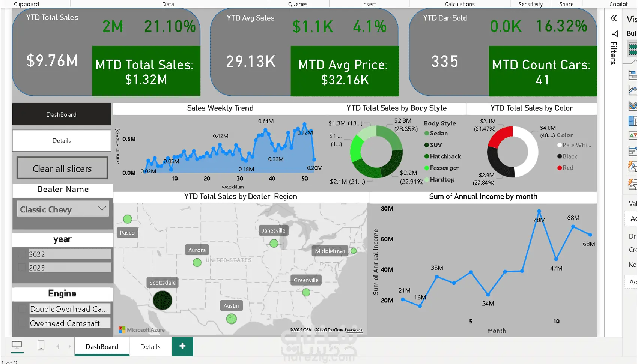Screen dimensions: 638x364
Task: Collapse the Visualizations pane with double chevron
Action: [614, 18]
